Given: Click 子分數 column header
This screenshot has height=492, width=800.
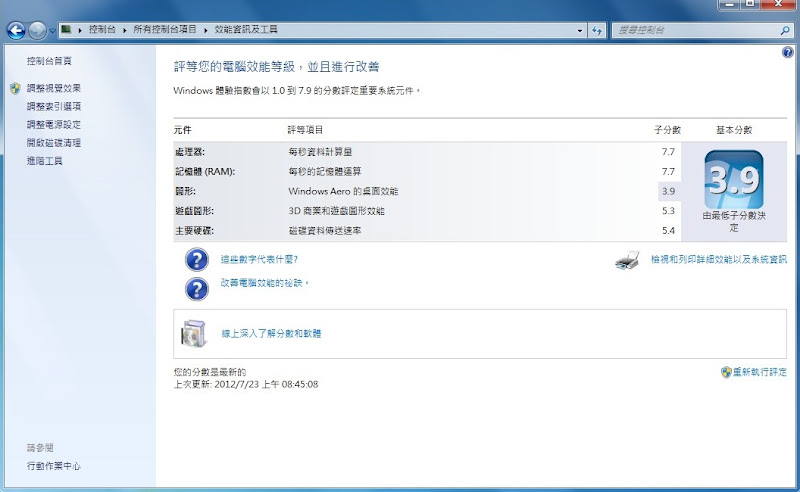Looking at the screenshot, I should (x=667, y=130).
